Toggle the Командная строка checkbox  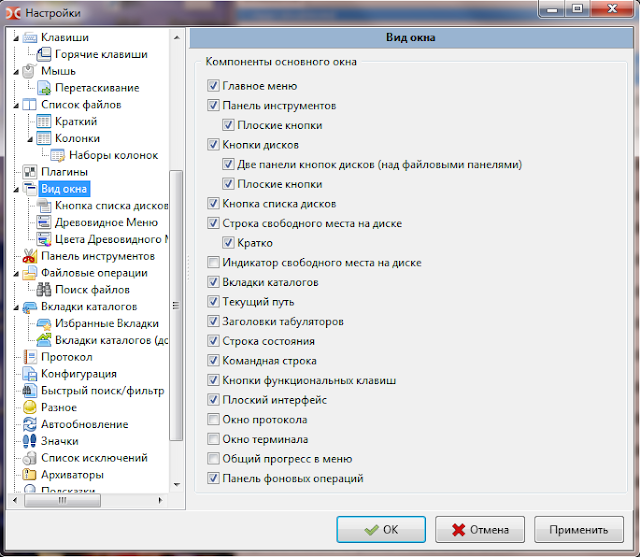pos(213,360)
